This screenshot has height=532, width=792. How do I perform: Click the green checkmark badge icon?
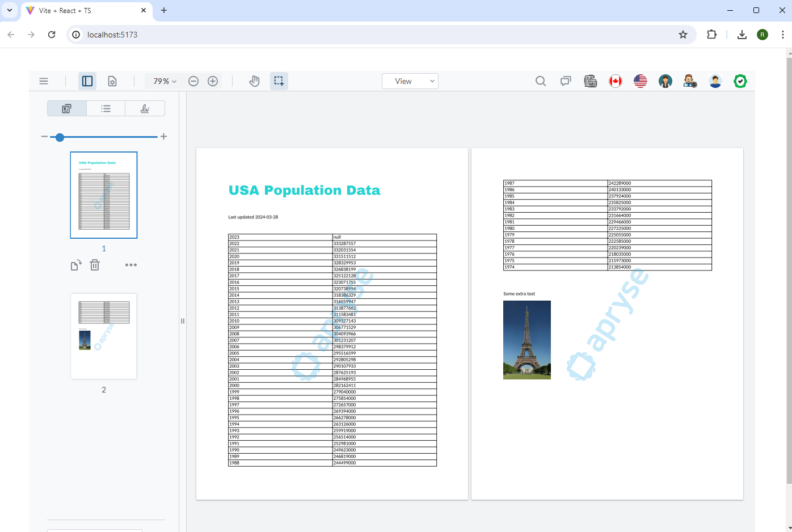point(740,81)
